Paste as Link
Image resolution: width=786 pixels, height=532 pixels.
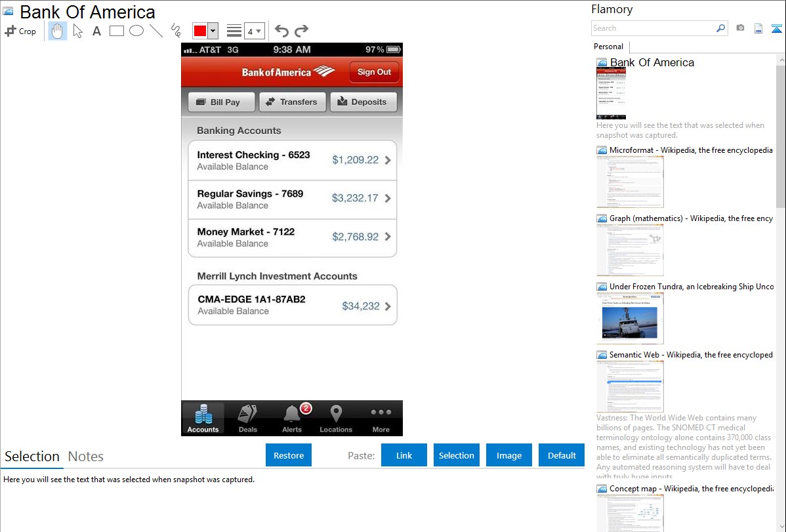tap(404, 455)
